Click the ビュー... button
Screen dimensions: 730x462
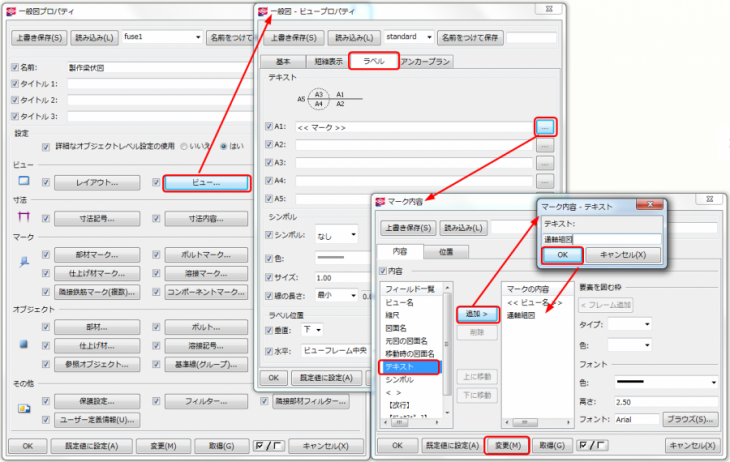point(206,183)
